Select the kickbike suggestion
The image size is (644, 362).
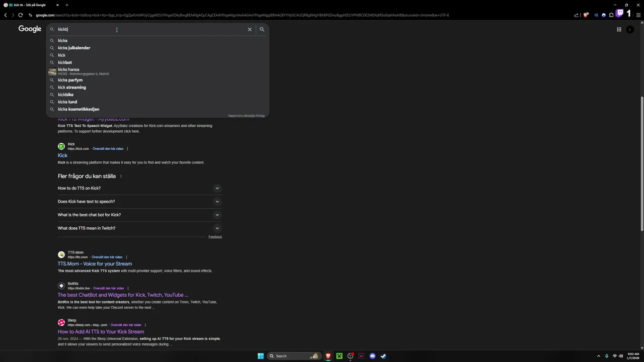(x=157, y=95)
